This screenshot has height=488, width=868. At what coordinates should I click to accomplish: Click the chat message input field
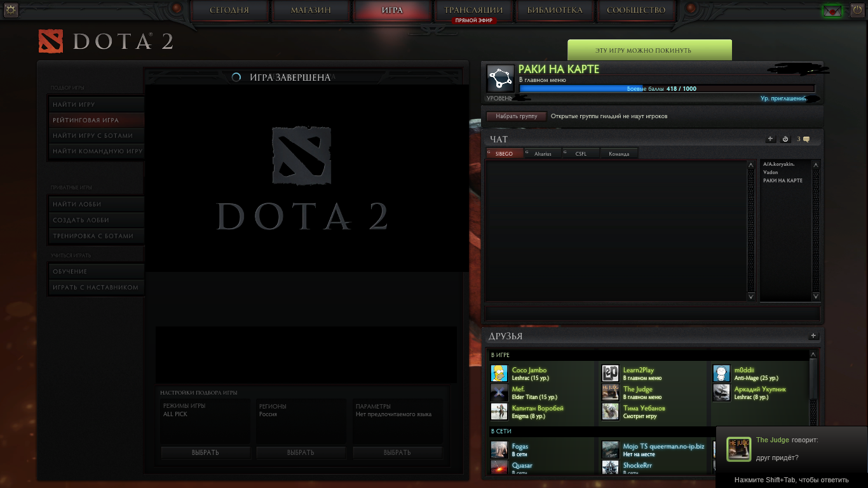pyautogui.click(x=653, y=313)
